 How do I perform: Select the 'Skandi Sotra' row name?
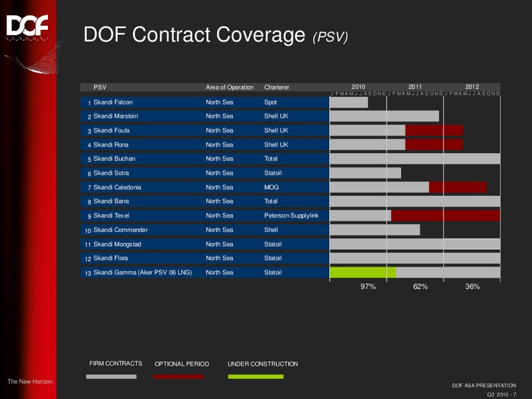pos(111,173)
